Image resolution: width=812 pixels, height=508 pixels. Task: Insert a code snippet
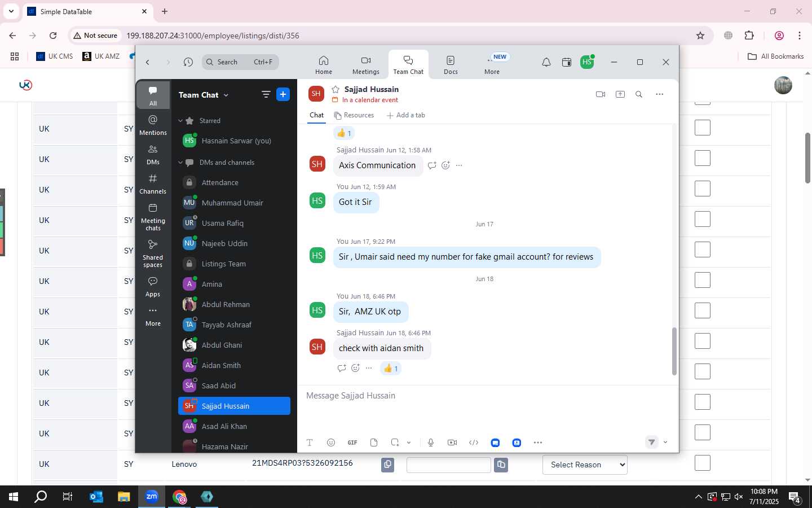[x=474, y=443]
